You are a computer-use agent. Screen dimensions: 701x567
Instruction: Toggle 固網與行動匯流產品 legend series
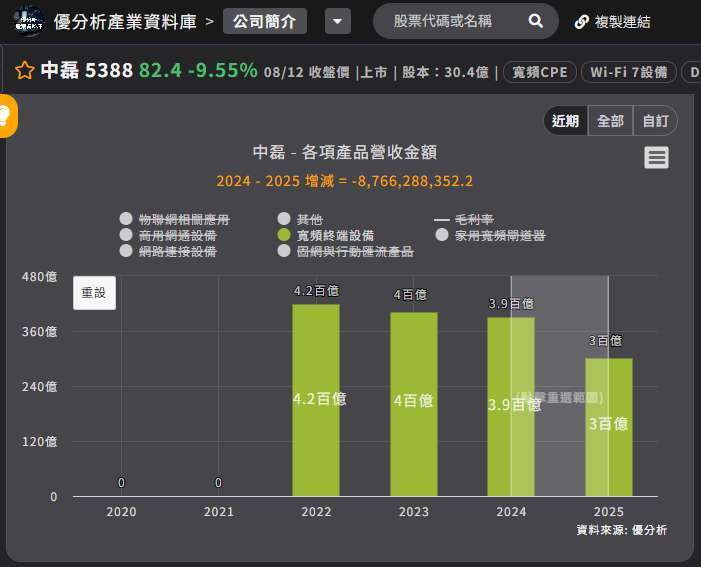(x=346, y=251)
